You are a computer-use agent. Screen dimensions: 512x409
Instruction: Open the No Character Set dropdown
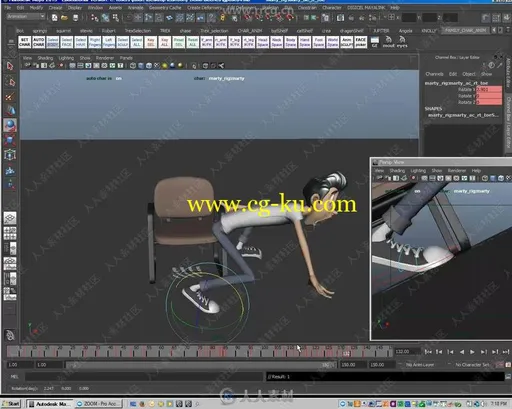coord(472,365)
